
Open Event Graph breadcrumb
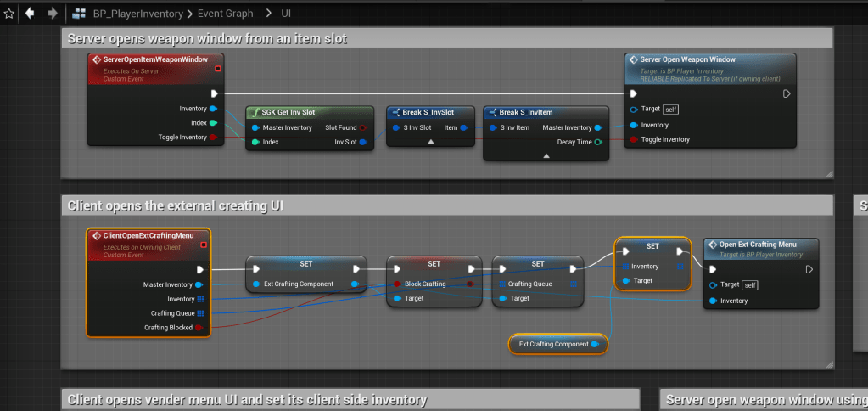[x=226, y=14]
